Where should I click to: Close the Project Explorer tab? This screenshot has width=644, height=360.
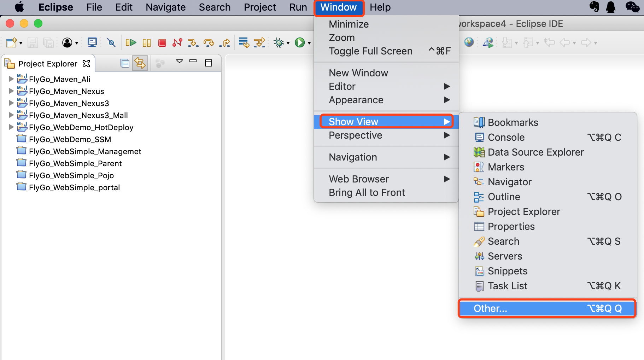pyautogui.click(x=86, y=64)
